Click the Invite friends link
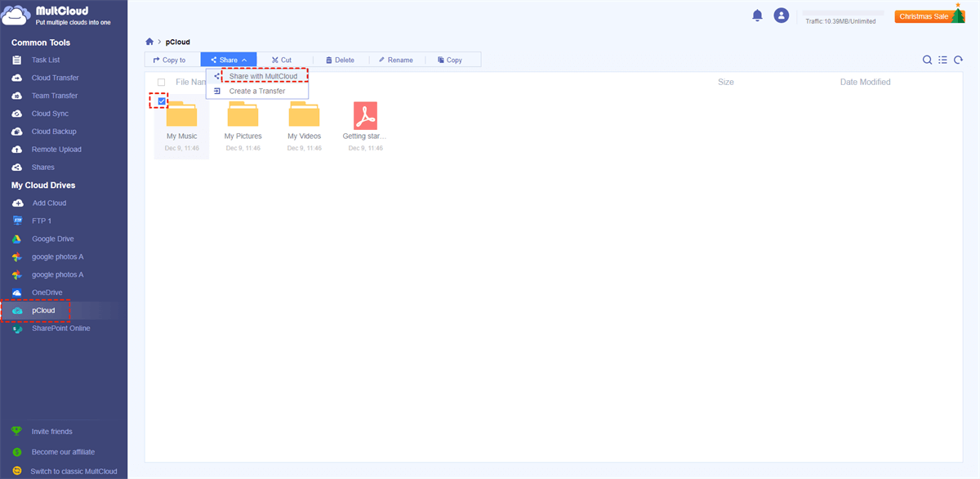Screen dimensions: 980x479 (x=51, y=432)
